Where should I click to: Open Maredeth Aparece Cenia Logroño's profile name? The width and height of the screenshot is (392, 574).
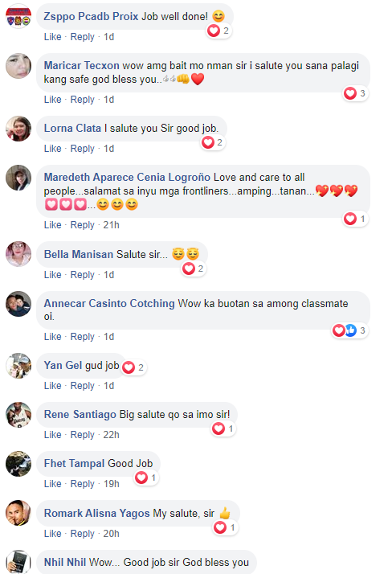click(127, 177)
